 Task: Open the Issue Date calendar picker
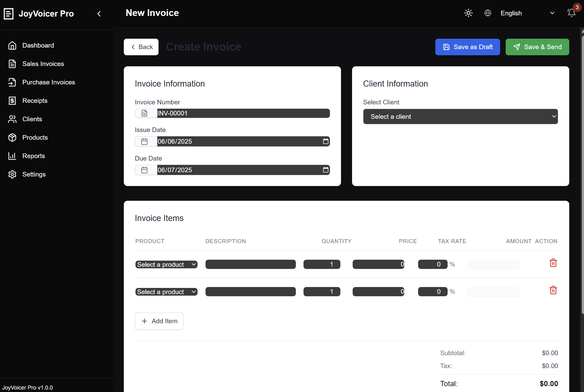326,141
